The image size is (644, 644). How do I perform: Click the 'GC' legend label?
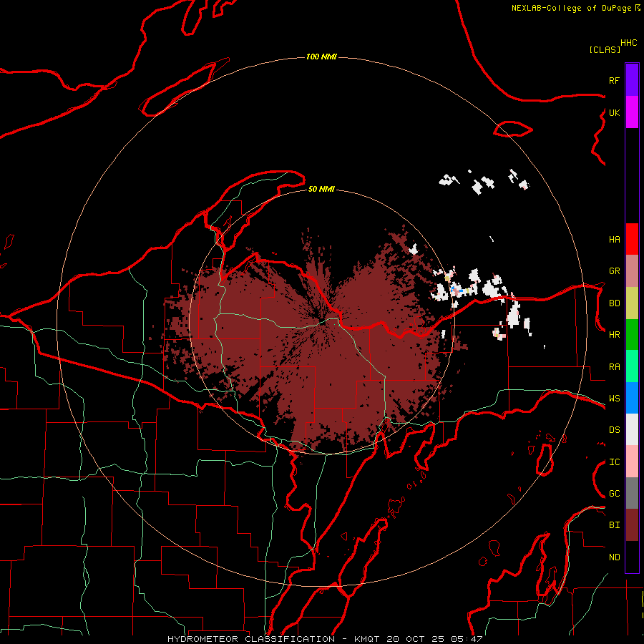(x=614, y=494)
